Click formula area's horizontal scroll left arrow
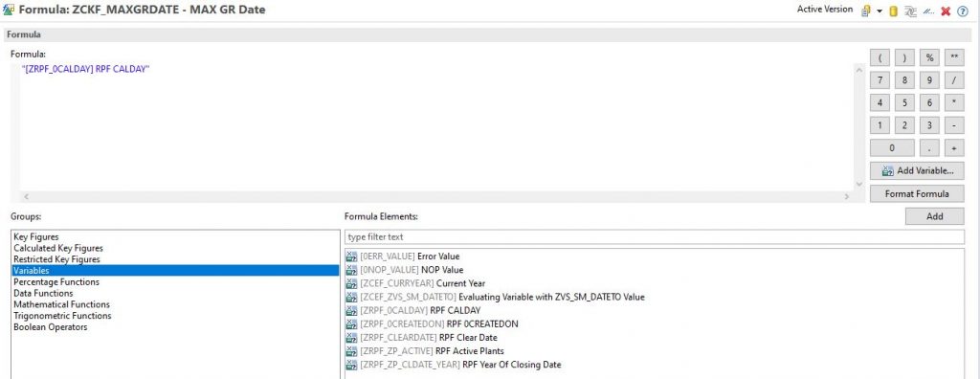Screen dimensions: 980x379 (25, 196)
